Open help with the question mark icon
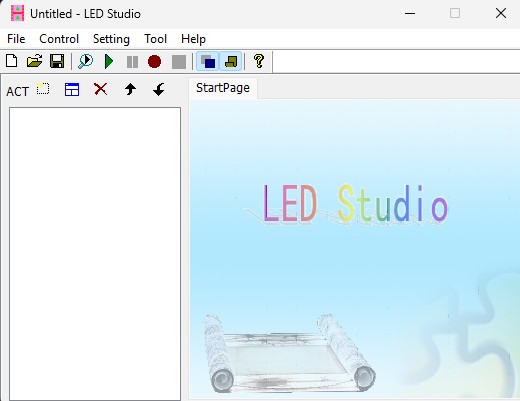Image resolution: width=520 pixels, height=401 pixels. coord(259,61)
